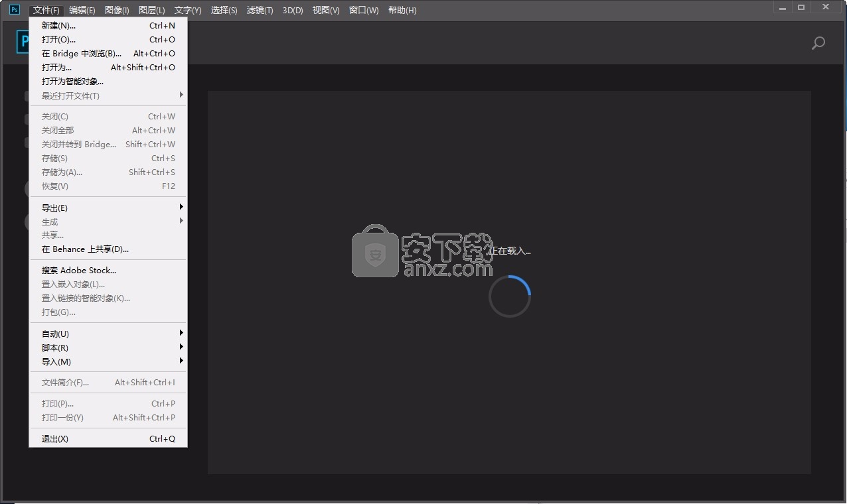Open the 帮助(H) menu
This screenshot has width=847, height=504.
[402, 10]
